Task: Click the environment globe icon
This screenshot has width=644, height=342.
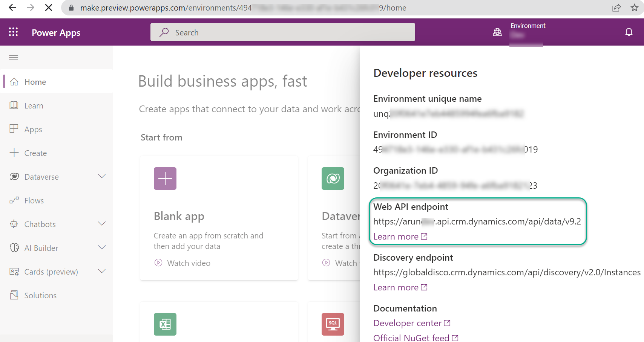Action: (x=497, y=32)
